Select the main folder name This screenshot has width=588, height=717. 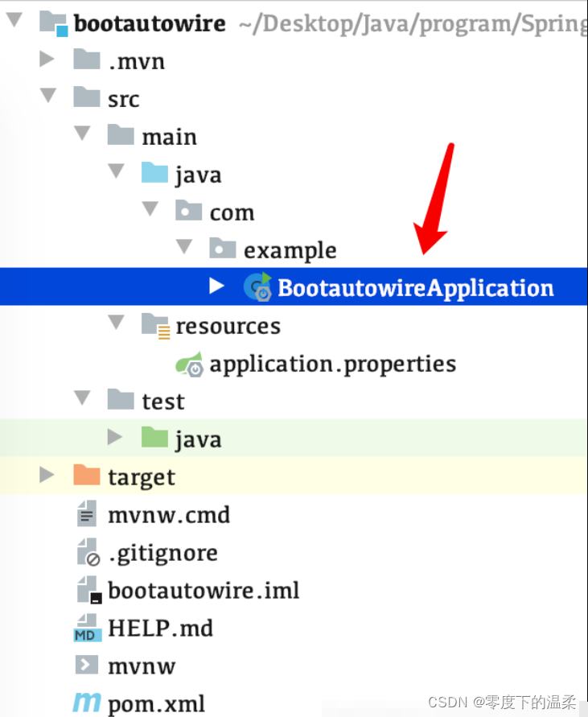(x=169, y=137)
